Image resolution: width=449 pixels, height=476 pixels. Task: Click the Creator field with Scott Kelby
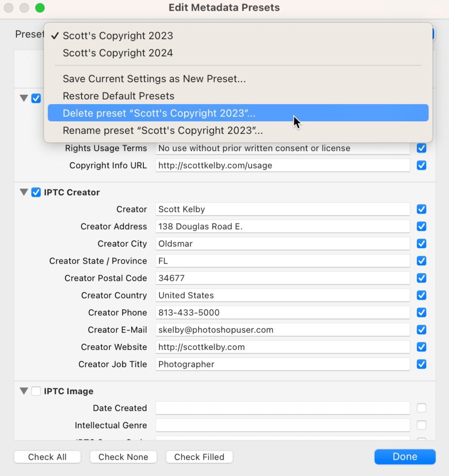[x=283, y=209]
